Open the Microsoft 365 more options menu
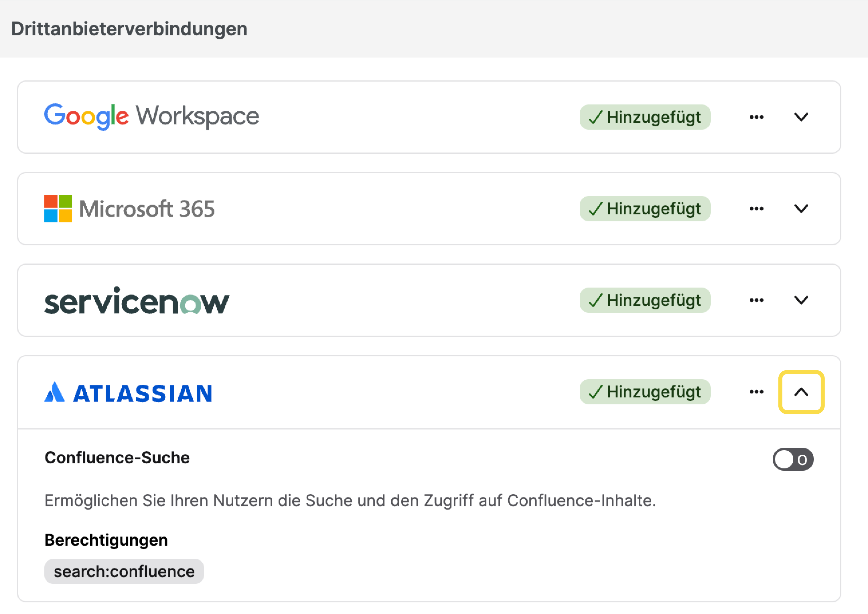Screen dimensions: 868x614 [756, 209]
